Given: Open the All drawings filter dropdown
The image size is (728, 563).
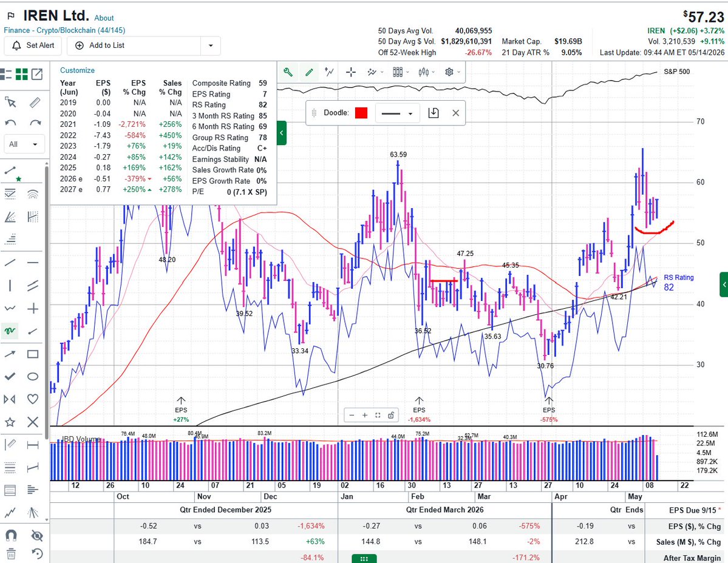Looking at the screenshot, I should pos(24,144).
